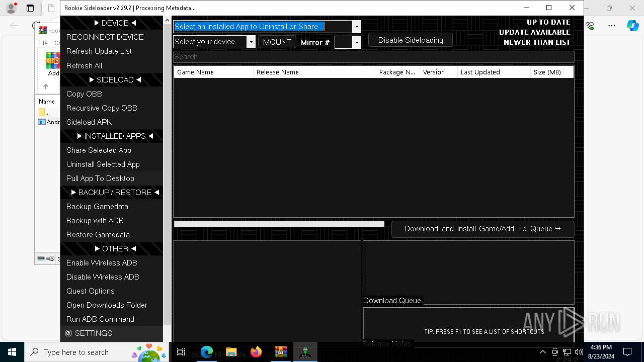Click RECONNECT DEVICE
Screen dimensions: 644x362
click(x=112, y=37)
